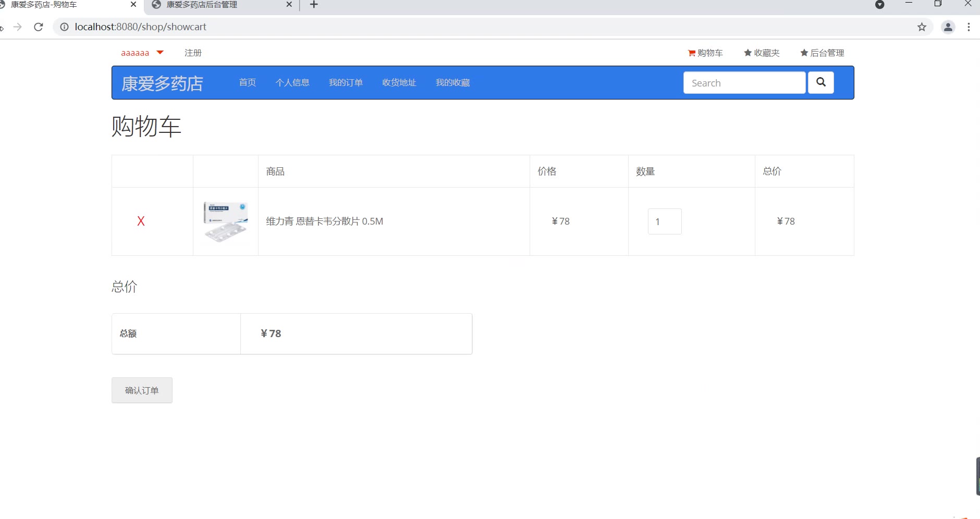Viewport: 980px width, 519px height.
Task: Click the 确认订单 button
Action: point(142,390)
